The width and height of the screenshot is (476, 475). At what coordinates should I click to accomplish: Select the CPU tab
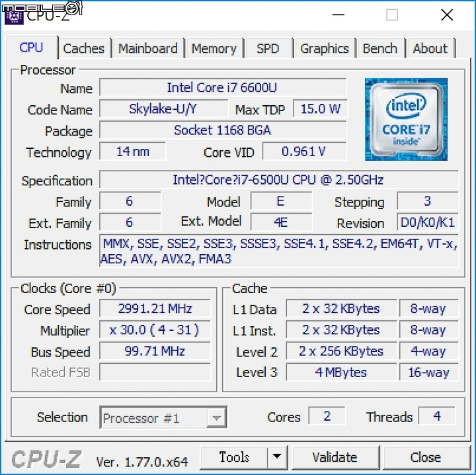[31, 48]
